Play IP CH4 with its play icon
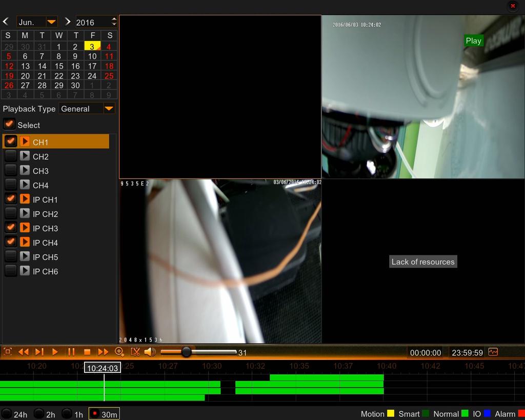 (x=25, y=242)
